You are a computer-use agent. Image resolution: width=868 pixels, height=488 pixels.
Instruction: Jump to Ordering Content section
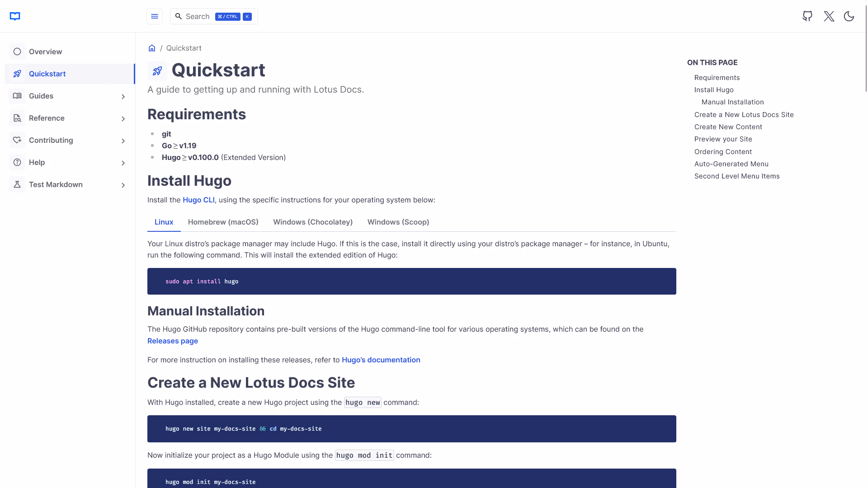point(723,152)
